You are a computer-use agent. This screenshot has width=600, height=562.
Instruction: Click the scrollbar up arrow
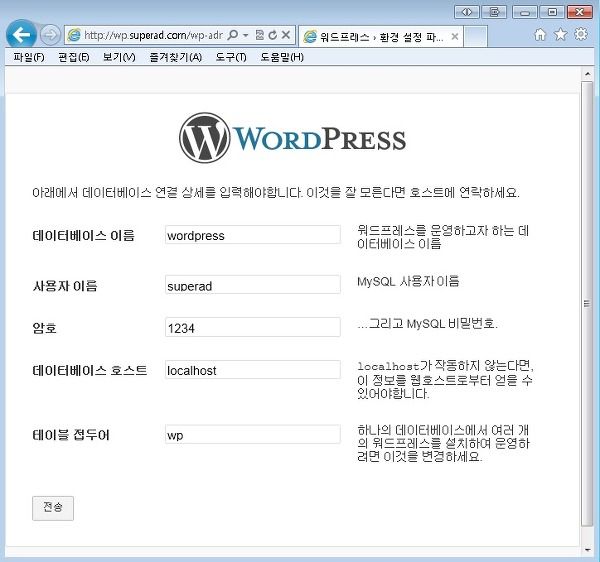(x=587, y=73)
